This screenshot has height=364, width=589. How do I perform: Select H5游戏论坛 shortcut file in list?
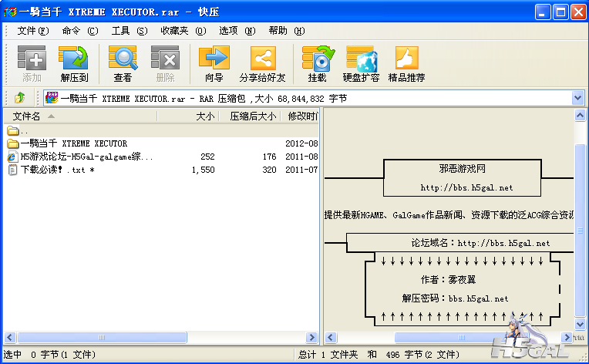(x=86, y=157)
